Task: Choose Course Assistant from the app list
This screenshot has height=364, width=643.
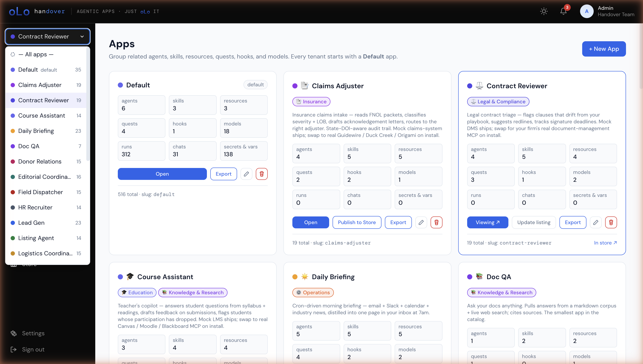Action: point(46,115)
